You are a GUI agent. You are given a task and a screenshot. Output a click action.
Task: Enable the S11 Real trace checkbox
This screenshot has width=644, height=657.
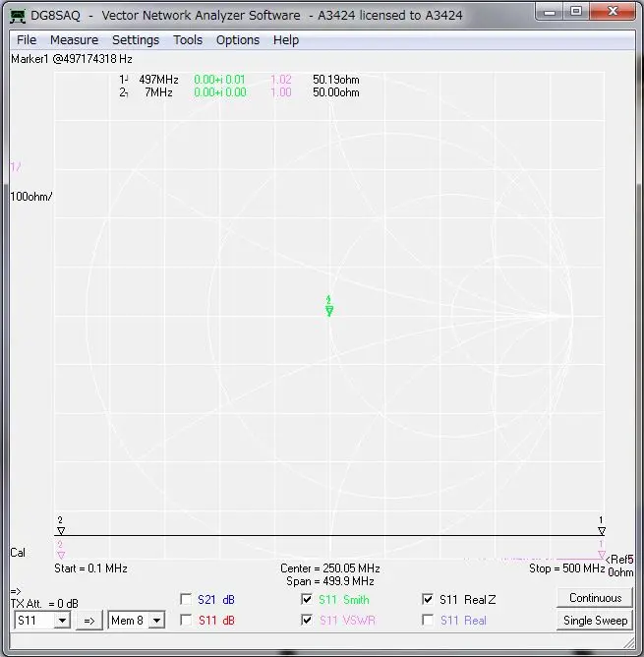coord(428,620)
